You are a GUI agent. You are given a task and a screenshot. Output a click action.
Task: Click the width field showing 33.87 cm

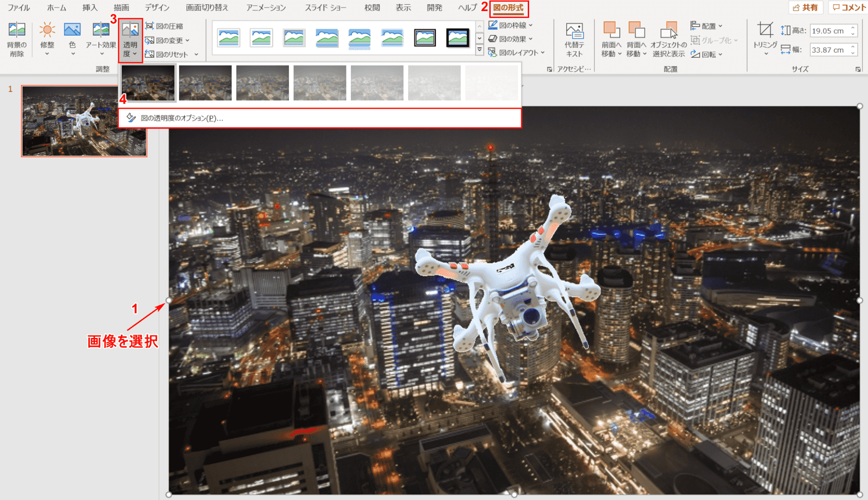829,50
